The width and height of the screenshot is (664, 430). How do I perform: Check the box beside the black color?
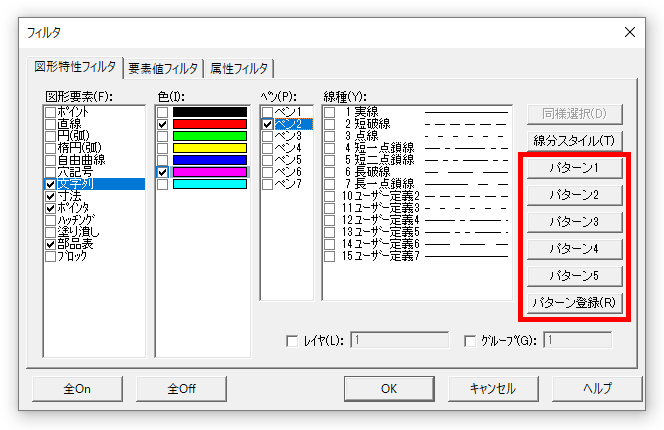pos(162,112)
